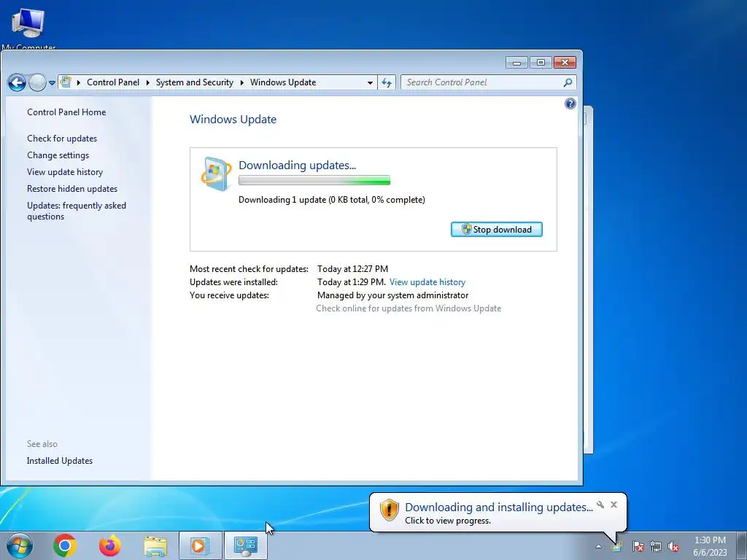The width and height of the screenshot is (747, 560).
Task: Open Windows Explorer from taskbar
Action: coord(155,546)
